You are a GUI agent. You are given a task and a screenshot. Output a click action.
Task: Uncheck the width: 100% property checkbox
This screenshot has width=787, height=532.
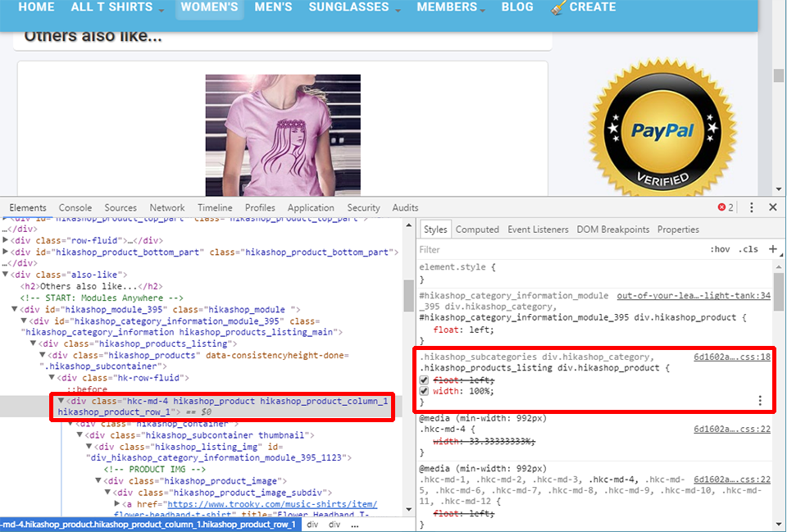425,392
